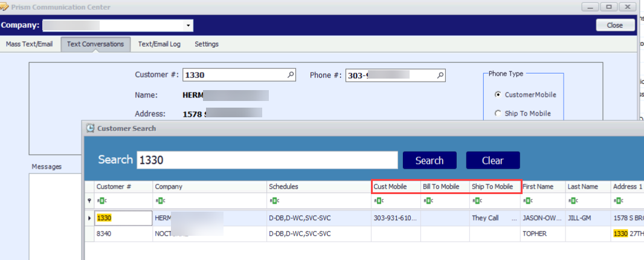Click the Prism Communication Center title icon
This screenshot has height=260, width=644.
4,7
